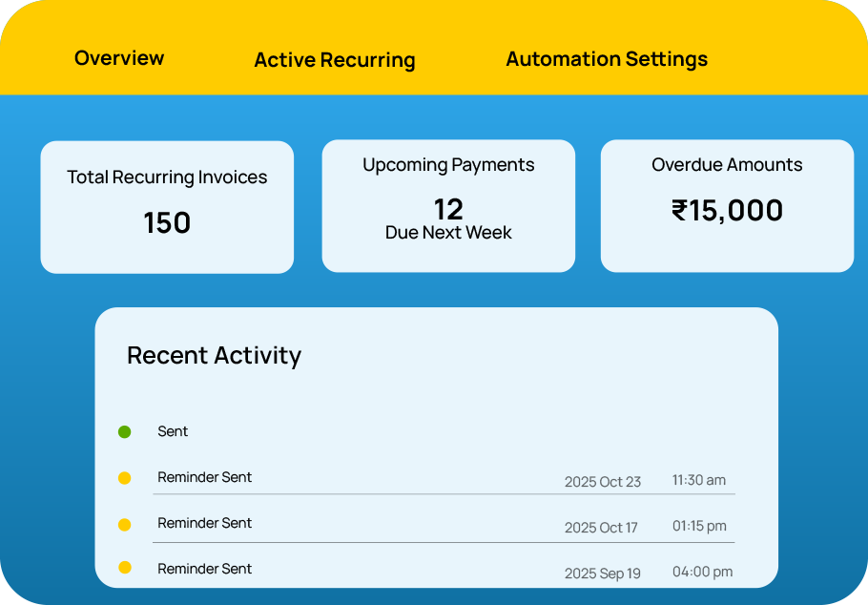Switch to the Overview tab
This screenshot has width=868, height=605.
pos(119,58)
